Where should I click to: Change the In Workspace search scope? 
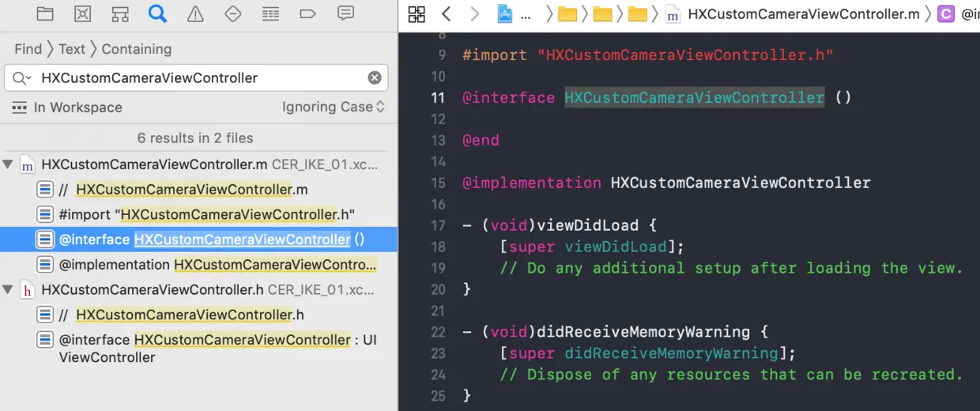coord(67,107)
